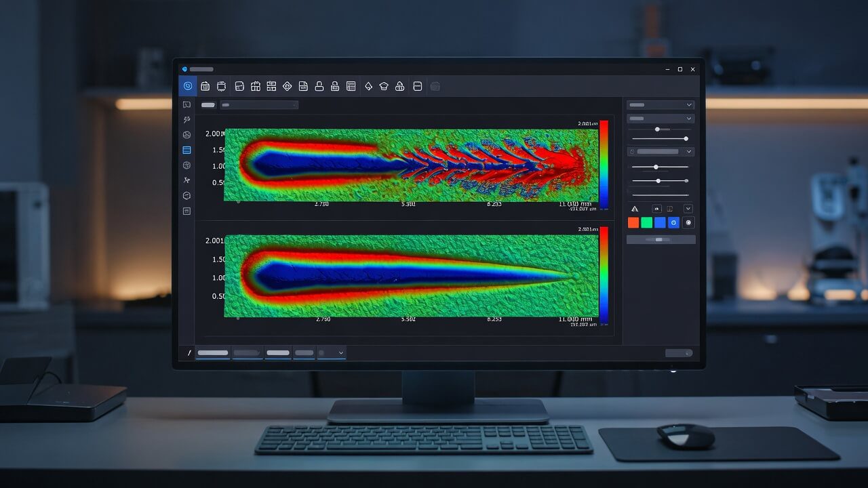Select the crosshair diamond icon in the toolbar

[287, 86]
